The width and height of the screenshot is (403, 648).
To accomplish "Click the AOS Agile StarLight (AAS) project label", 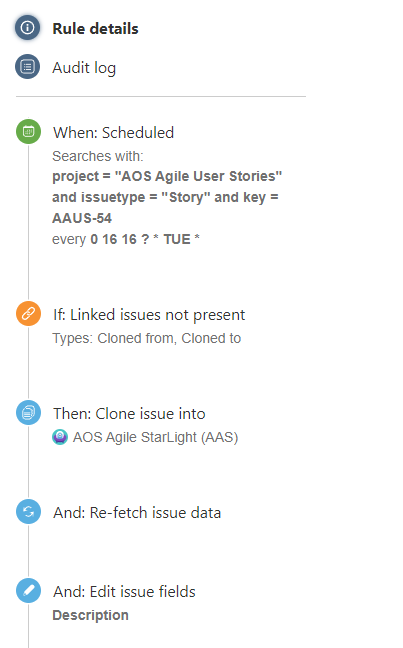I will point(155,437).
